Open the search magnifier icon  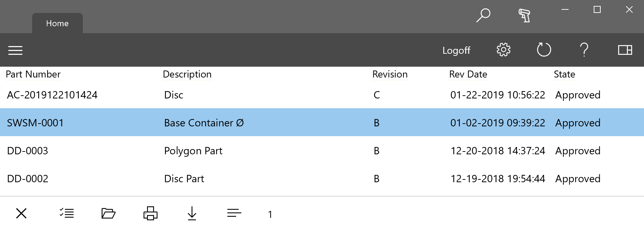pos(483,15)
